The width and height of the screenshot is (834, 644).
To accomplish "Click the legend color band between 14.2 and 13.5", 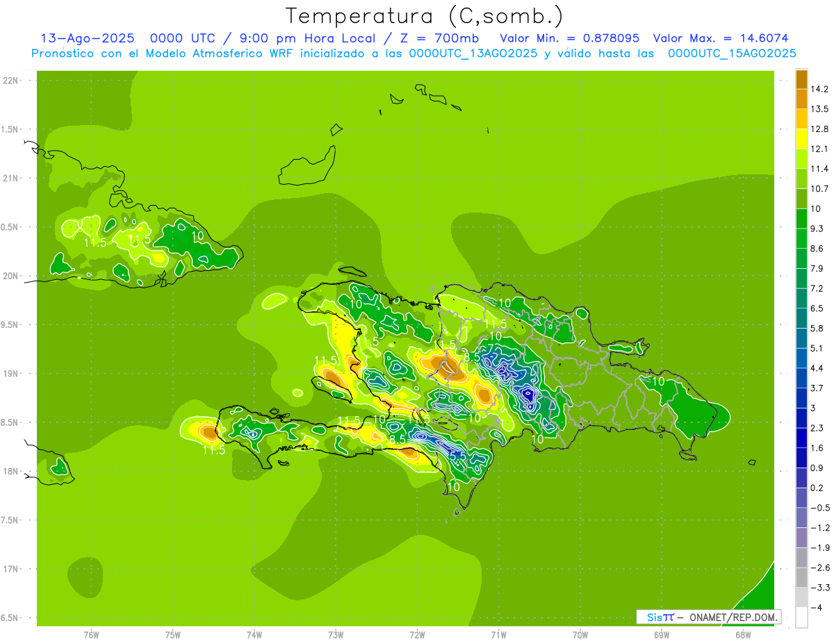I will [x=801, y=99].
